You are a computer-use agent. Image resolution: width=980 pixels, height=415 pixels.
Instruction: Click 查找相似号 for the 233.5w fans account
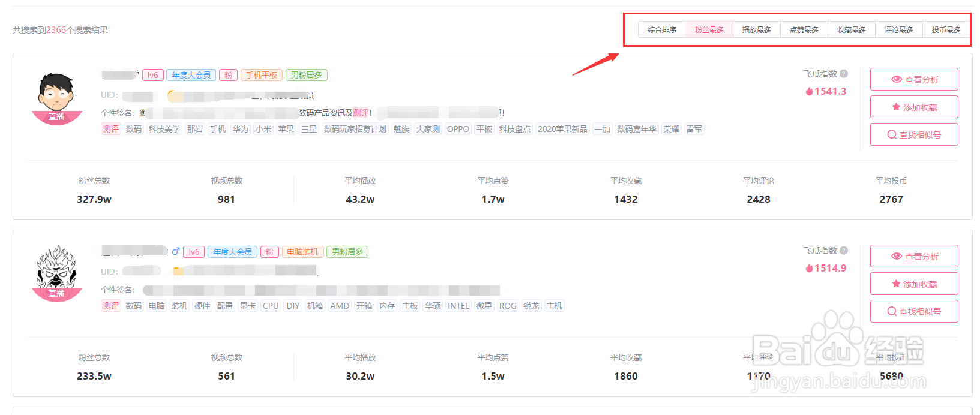(914, 311)
